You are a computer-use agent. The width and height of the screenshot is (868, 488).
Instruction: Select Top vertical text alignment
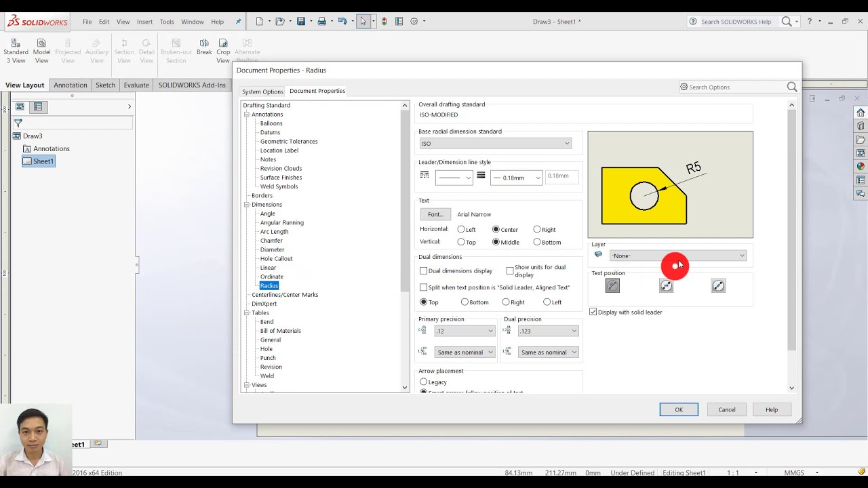pos(461,242)
